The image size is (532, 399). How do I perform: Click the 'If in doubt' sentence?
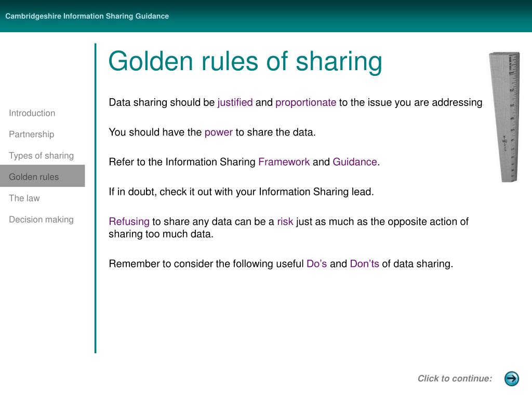click(x=241, y=192)
